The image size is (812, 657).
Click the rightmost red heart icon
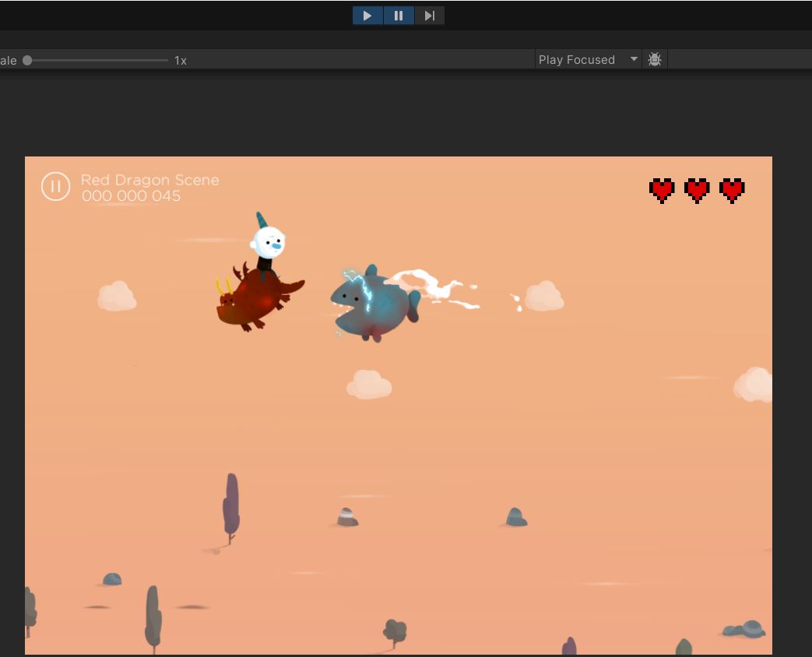pos(732,190)
